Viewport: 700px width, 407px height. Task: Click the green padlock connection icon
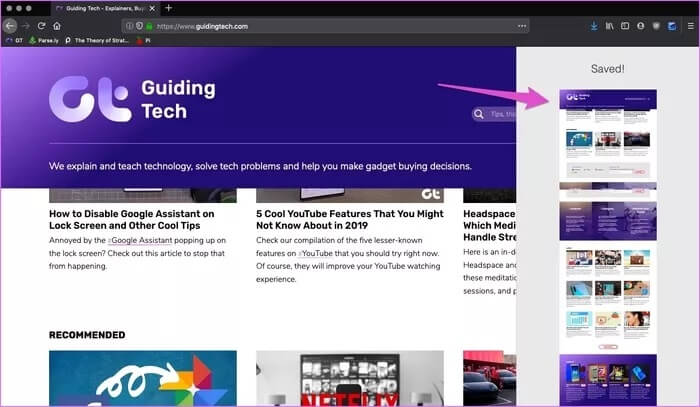tap(150, 26)
